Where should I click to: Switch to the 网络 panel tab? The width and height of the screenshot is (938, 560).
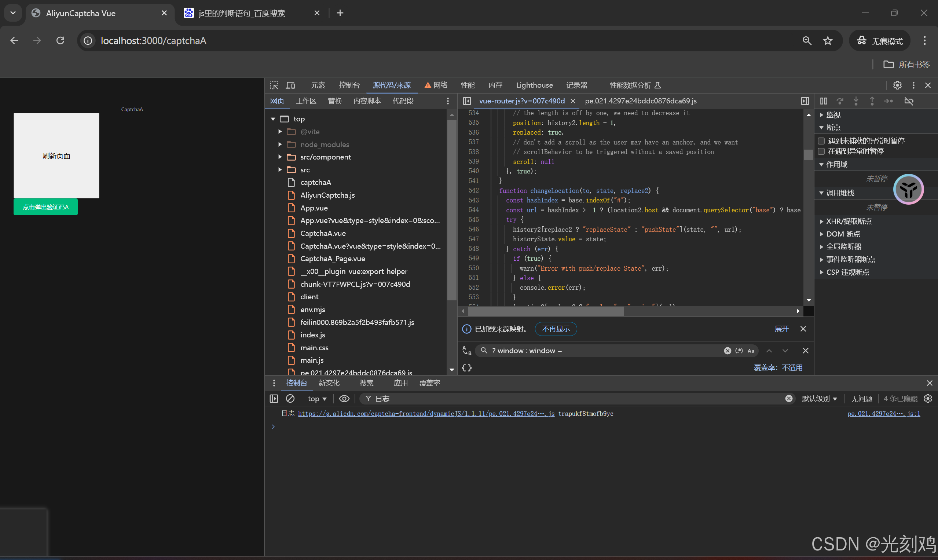pyautogui.click(x=436, y=85)
